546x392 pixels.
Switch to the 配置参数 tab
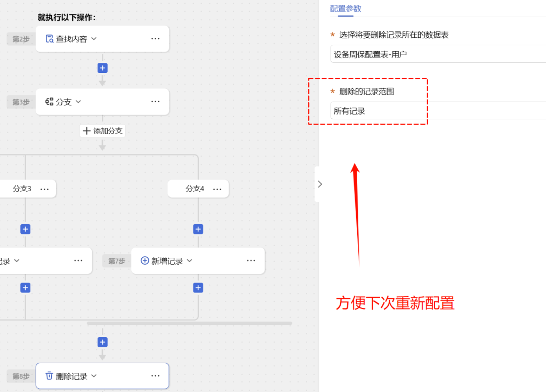pyautogui.click(x=346, y=9)
